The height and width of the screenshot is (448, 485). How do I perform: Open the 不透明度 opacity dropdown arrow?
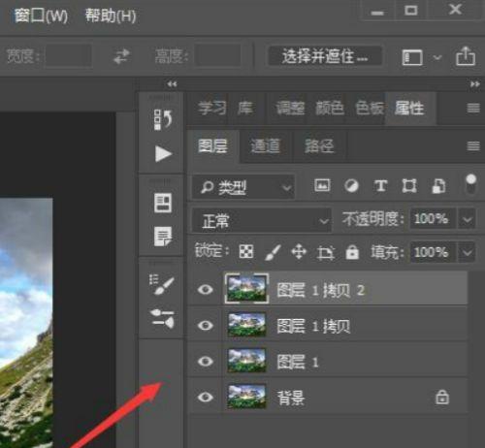[x=467, y=219]
